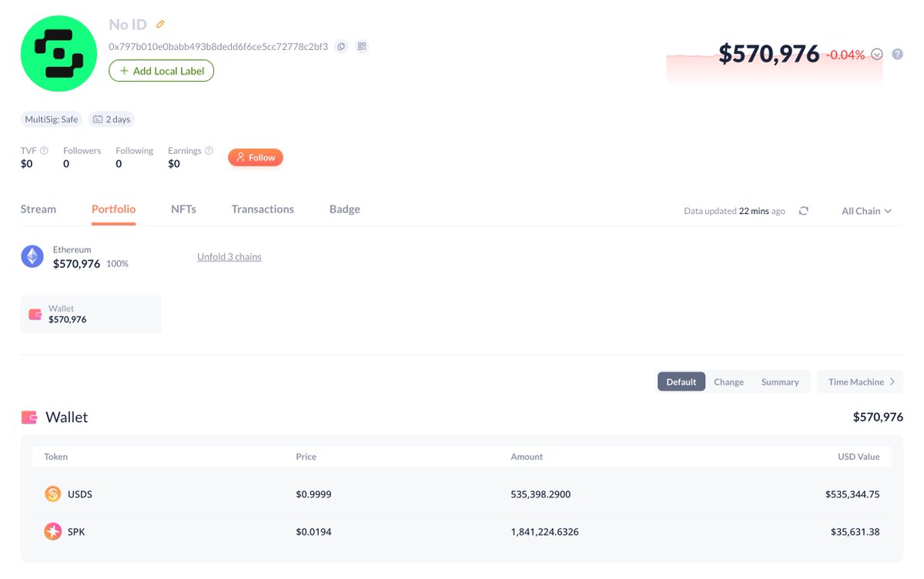
Task: Expand the net worth chart chevron
Action: [877, 55]
